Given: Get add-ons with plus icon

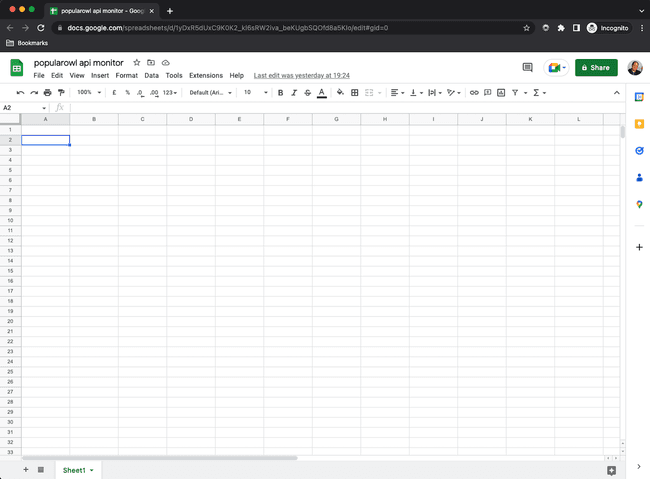Looking at the screenshot, I should (x=639, y=247).
